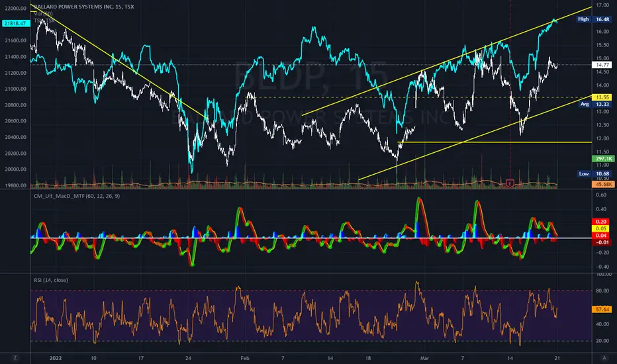Click the 80.00 RSI scale label
Screen dimensions: 617x364
(x=602, y=291)
